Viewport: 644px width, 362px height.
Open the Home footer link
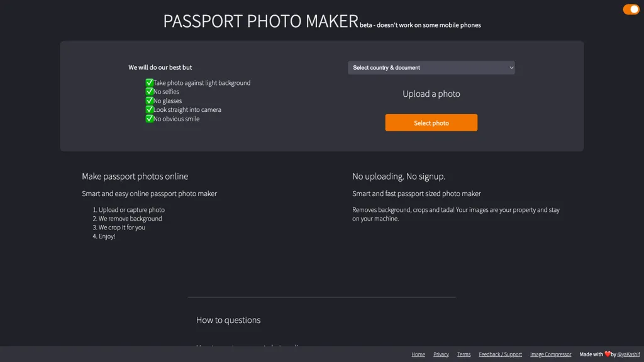point(418,354)
